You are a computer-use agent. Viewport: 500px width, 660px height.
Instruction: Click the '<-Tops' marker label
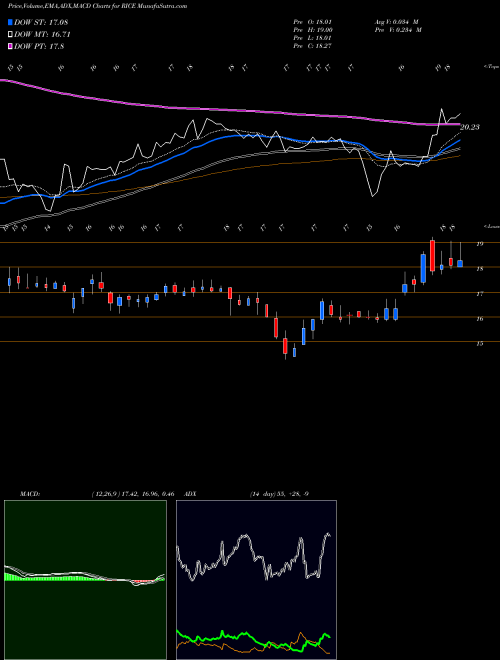(x=491, y=67)
